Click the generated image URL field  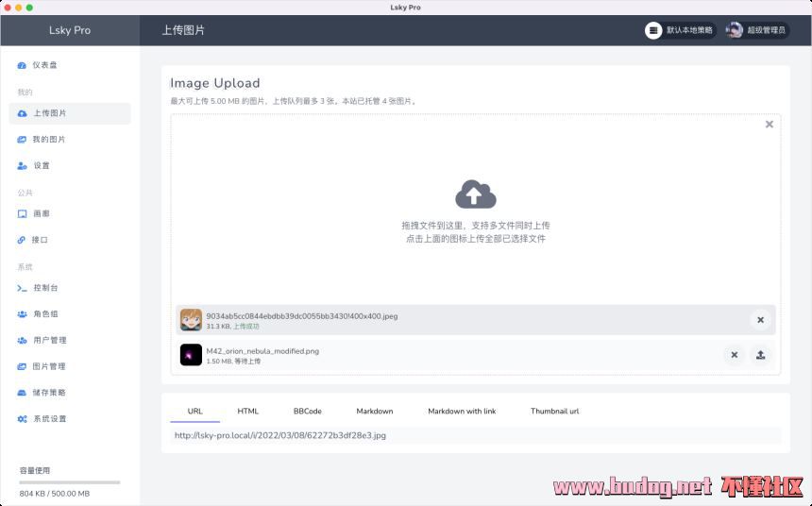tap(475, 435)
